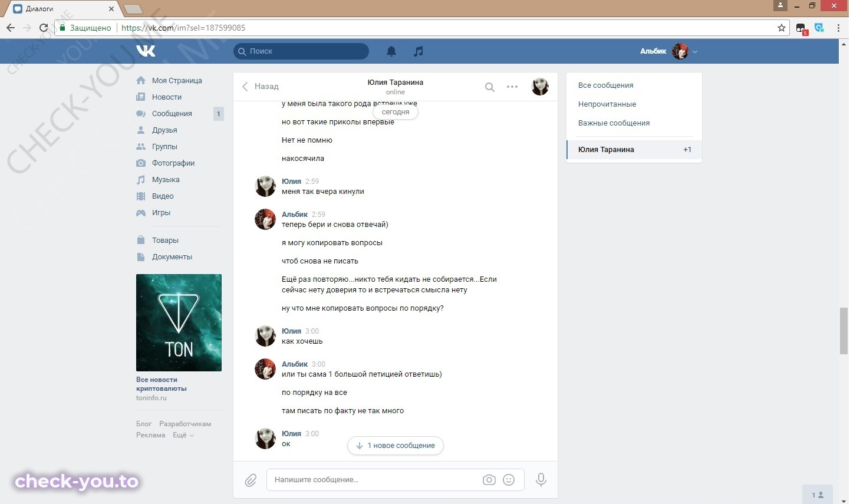Click Юлия sender name at 2:59
The image size is (850, 504).
(291, 182)
